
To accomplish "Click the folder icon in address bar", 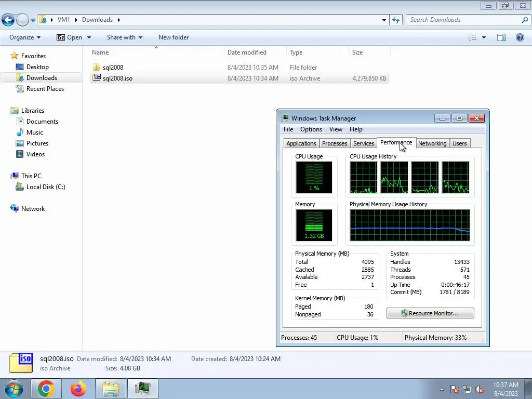I will coord(43,20).
